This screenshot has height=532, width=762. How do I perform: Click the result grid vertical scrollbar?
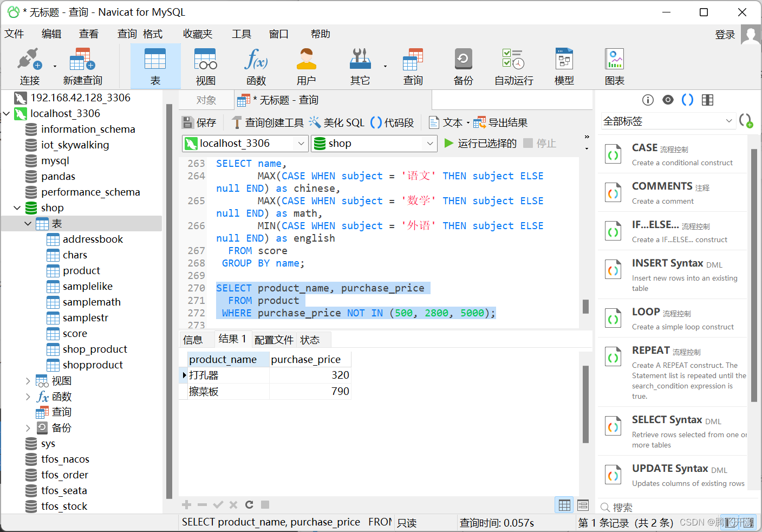point(585,404)
